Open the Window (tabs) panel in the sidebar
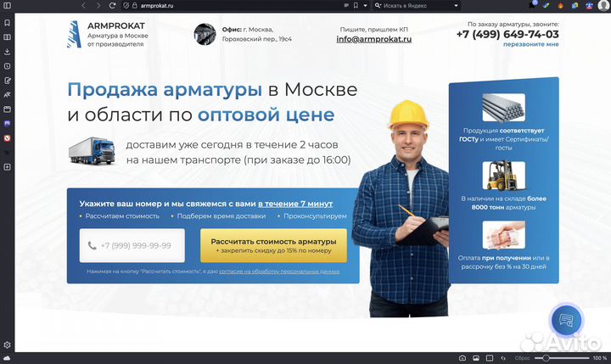Viewport: 611px width, 364px height. click(x=7, y=109)
